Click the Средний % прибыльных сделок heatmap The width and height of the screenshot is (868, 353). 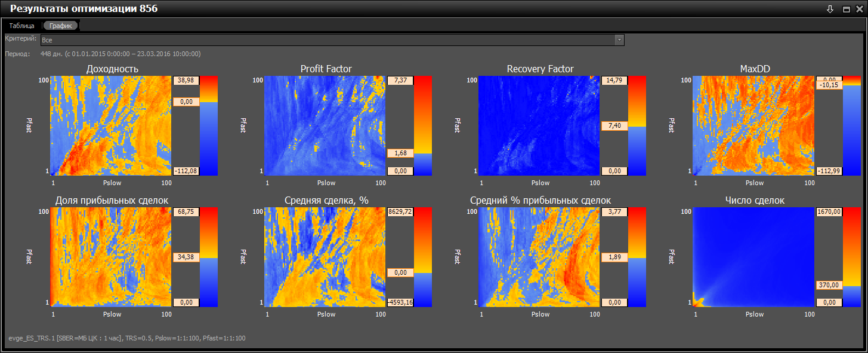(539, 257)
